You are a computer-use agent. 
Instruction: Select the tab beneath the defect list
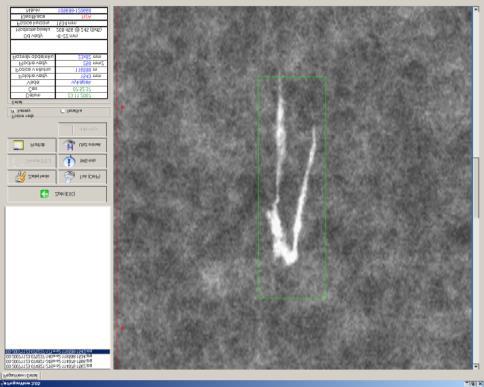[x=21, y=375]
